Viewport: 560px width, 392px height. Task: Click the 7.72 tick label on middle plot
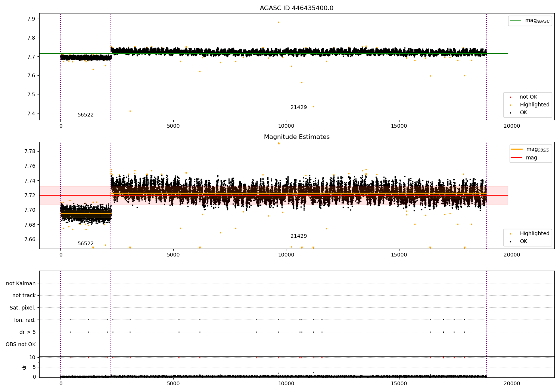[x=29, y=196]
